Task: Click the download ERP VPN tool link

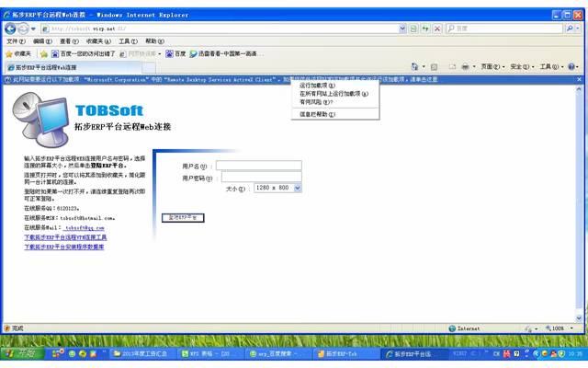Action: tap(65, 237)
